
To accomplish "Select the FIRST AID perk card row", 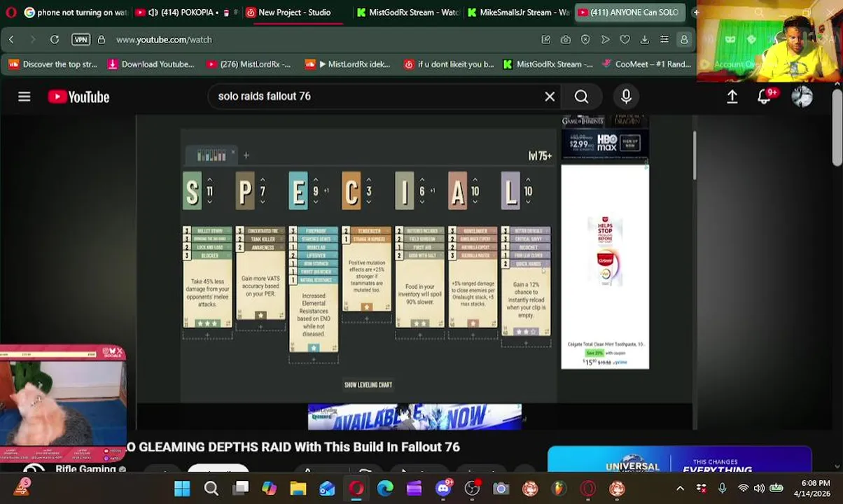I will (419, 247).
